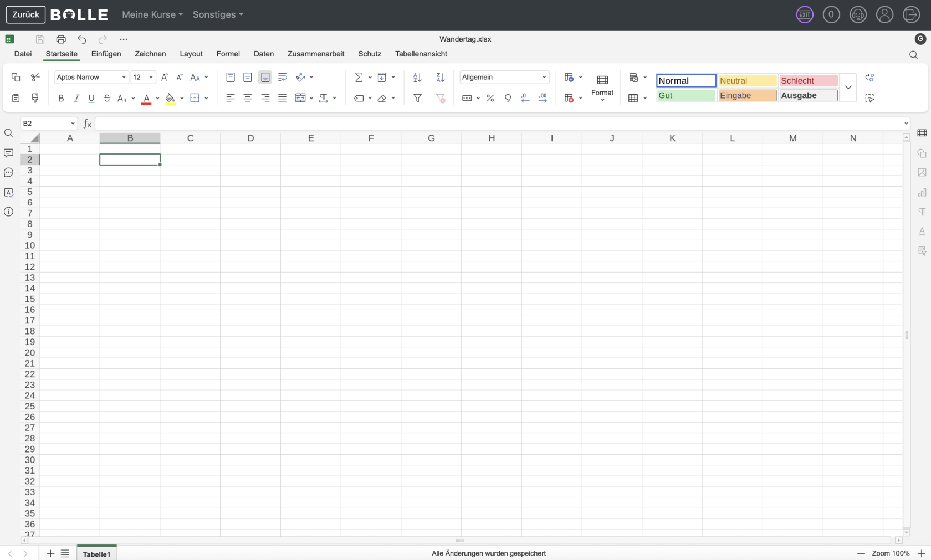Open the Name box dropdown for B2
The width and height of the screenshot is (931, 560).
(73, 124)
